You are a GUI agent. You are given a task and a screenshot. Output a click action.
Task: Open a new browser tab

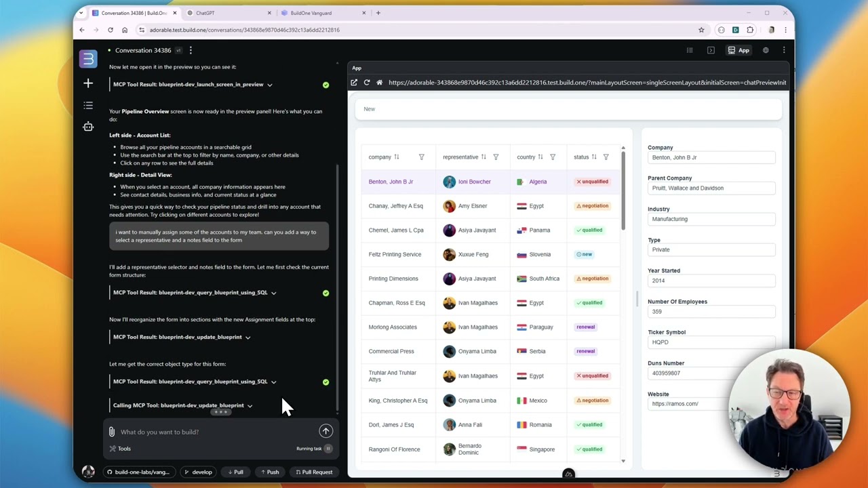click(x=378, y=13)
